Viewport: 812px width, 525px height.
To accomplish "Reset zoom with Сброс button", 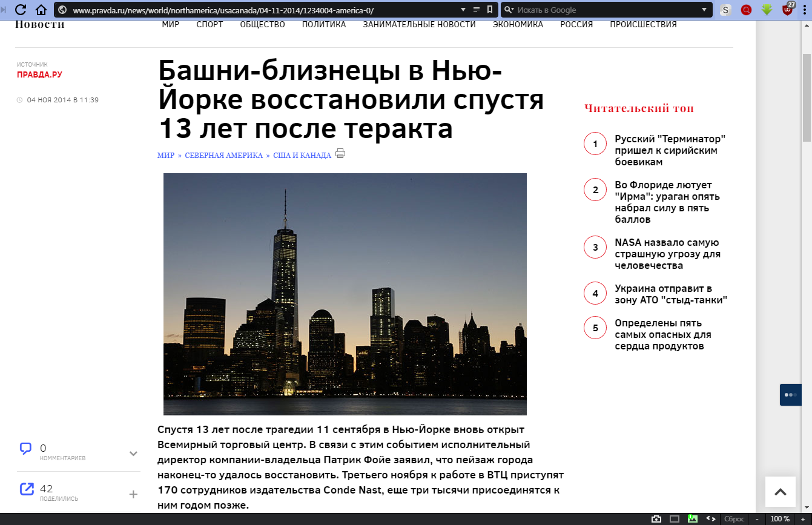I will tap(734, 519).
